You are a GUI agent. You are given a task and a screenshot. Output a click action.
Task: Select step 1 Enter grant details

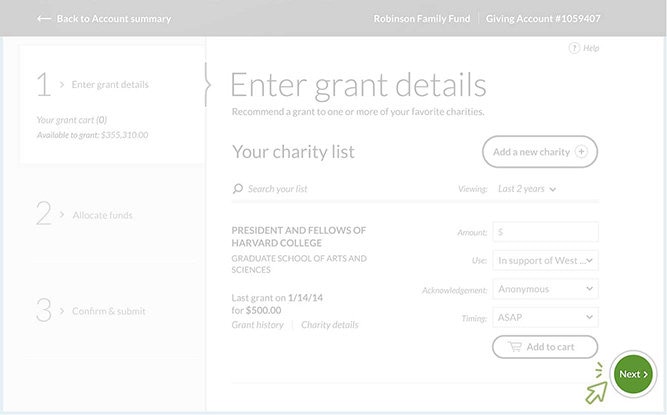pyautogui.click(x=93, y=84)
